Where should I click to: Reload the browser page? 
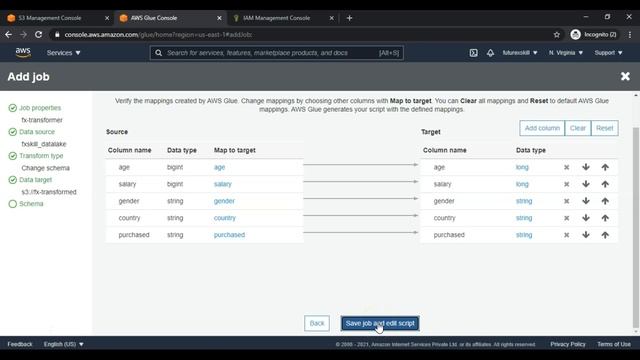click(38, 35)
